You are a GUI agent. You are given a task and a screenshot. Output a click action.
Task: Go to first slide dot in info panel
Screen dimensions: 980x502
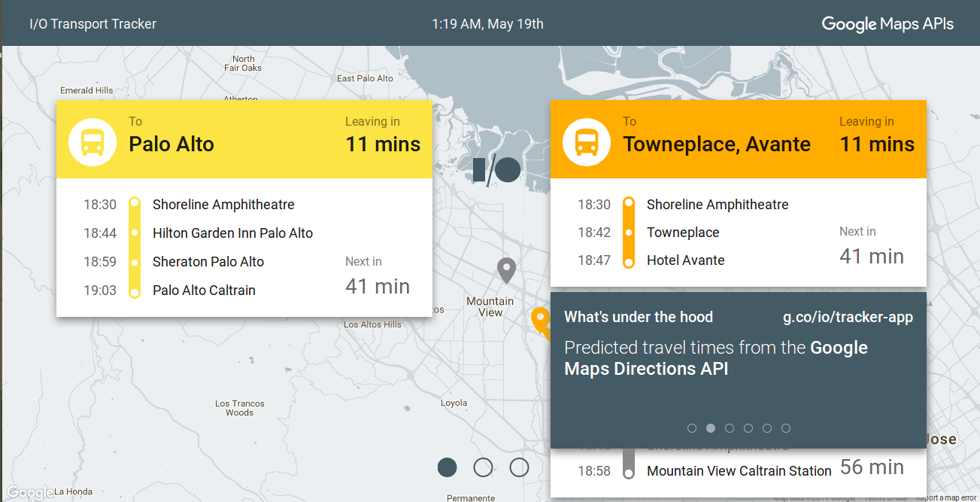(692, 428)
